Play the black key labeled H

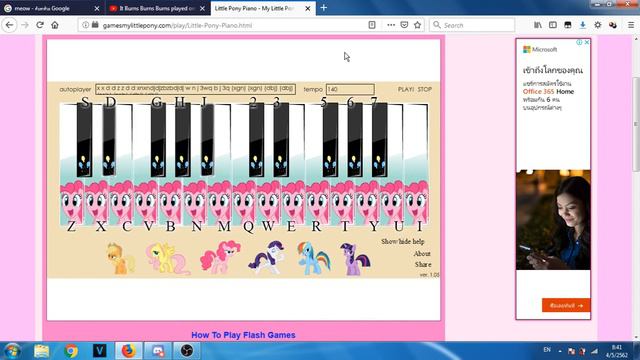click(x=183, y=140)
